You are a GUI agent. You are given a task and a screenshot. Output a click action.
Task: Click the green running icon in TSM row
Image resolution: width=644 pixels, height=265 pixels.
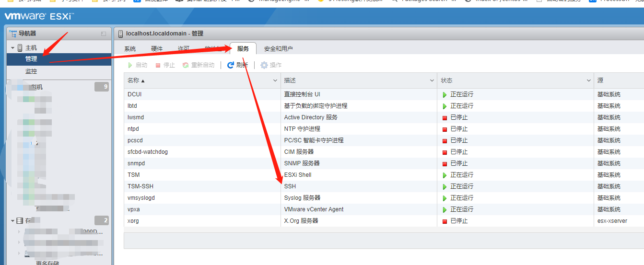(445, 175)
